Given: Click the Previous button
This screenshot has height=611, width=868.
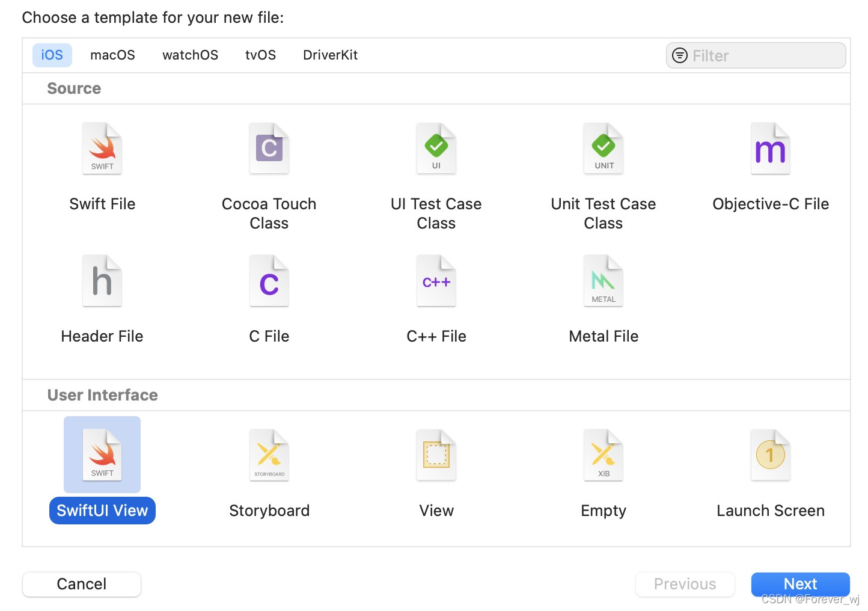Looking at the screenshot, I should [x=685, y=584].
